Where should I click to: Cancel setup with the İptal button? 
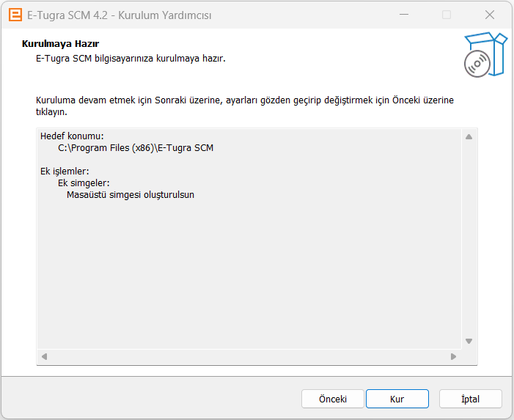click(470, 399)
